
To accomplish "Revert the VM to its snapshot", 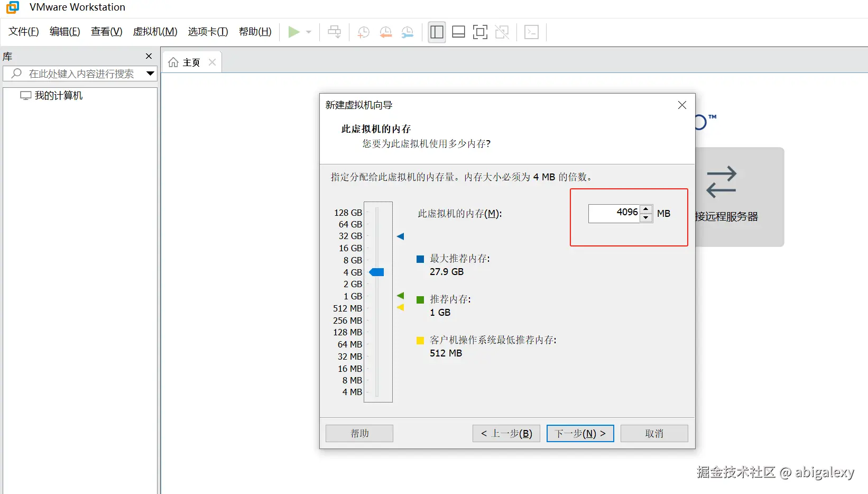I will [385, 32].
